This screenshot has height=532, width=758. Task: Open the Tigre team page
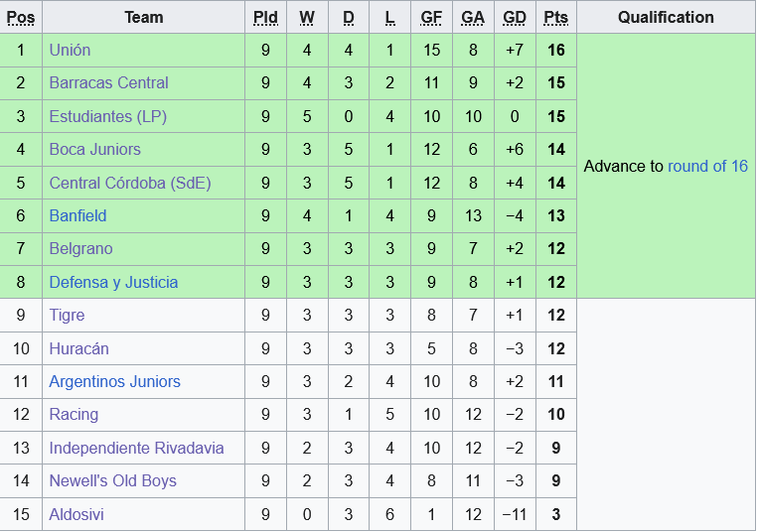67,315
